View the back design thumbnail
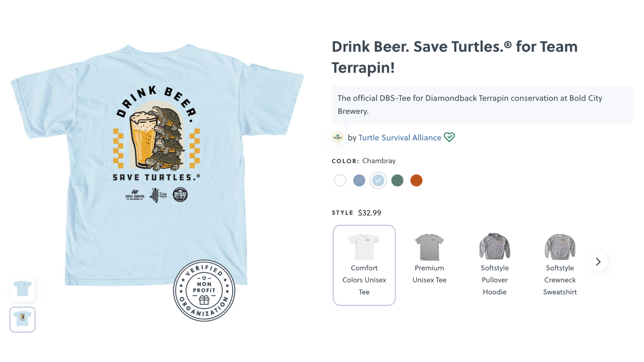Image resolution: width=644 pixels, height=362 pixels. [22, 319]
